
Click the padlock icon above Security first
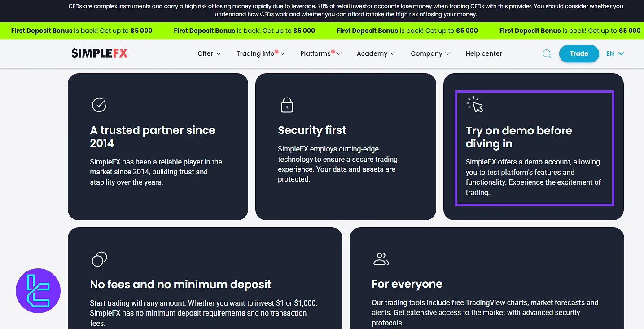click(x=287, y=105)
